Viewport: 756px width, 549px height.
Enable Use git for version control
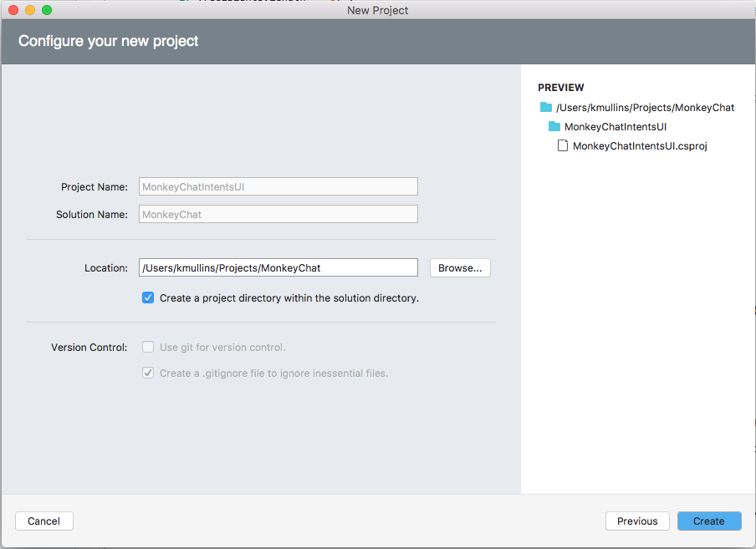[x=148, y=347]
